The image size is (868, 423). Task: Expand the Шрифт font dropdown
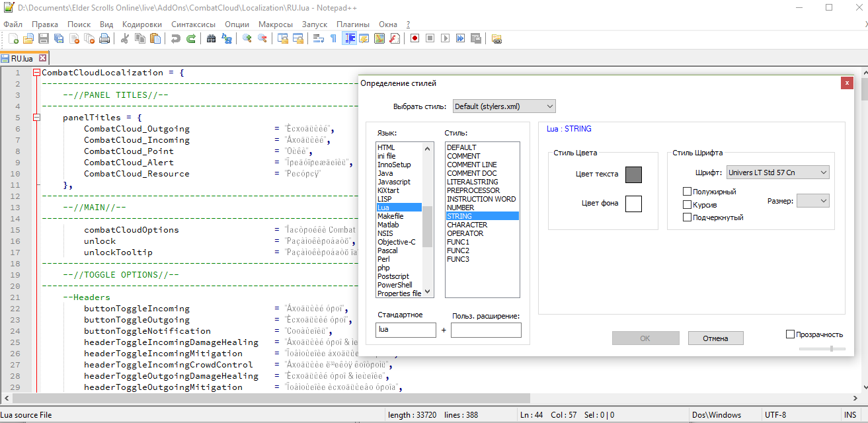pos(777,173)
